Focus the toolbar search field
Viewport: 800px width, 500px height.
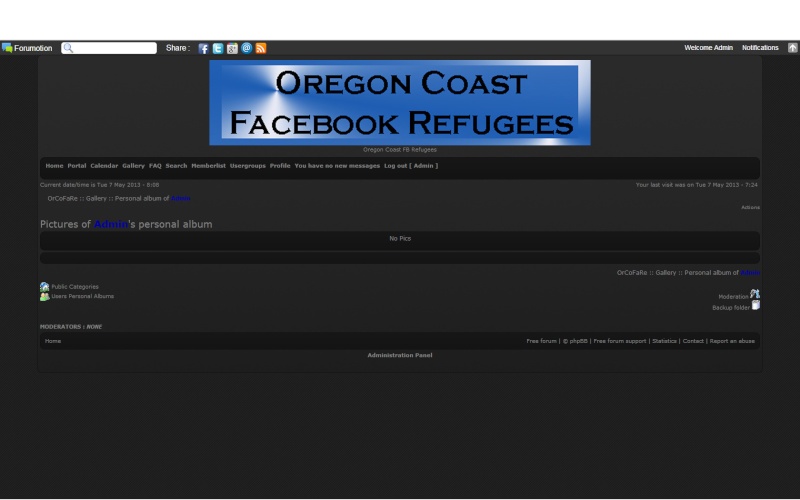pos(109,48)
